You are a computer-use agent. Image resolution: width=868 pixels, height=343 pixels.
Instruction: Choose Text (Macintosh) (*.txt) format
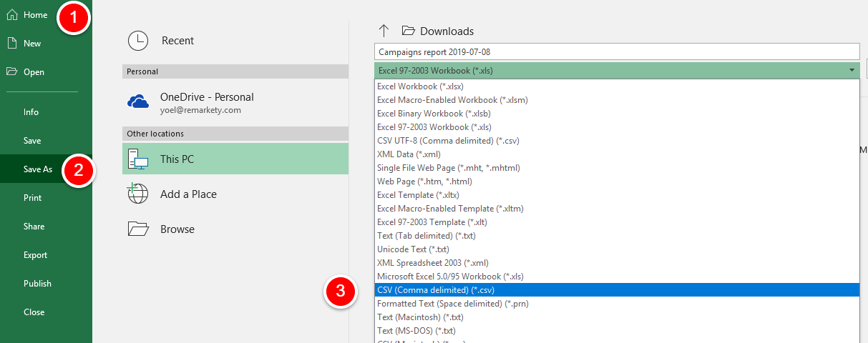coord(616,317)
